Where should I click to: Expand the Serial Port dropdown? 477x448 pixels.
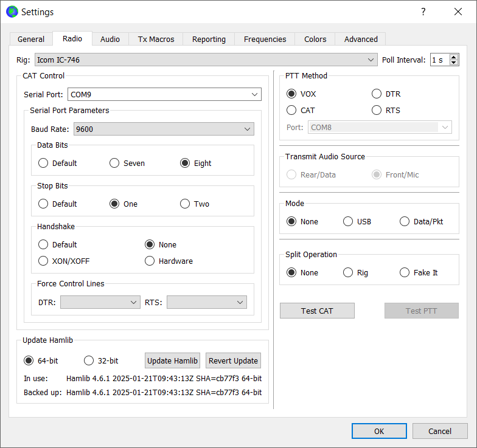[164, 94]
